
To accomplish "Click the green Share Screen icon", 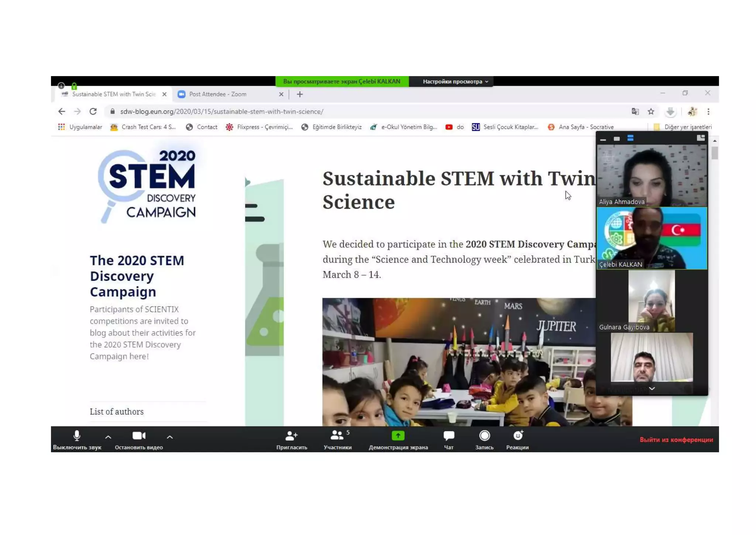I will pos(398,436).
